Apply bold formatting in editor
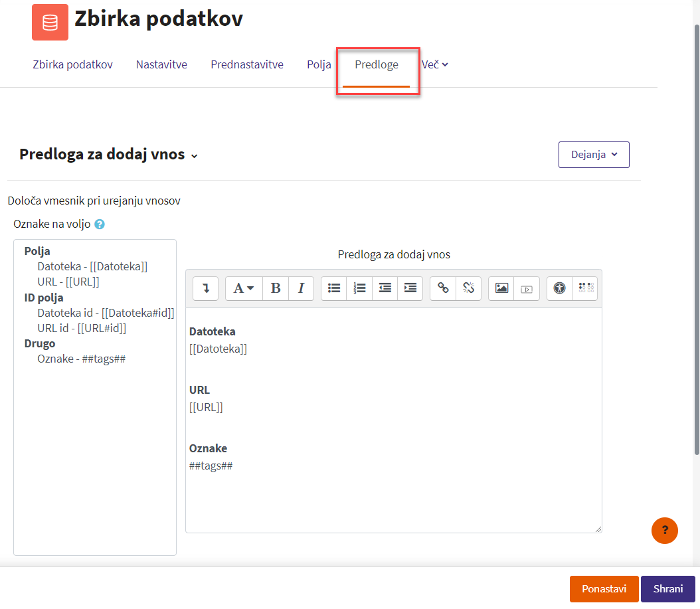 click(276, 288)
